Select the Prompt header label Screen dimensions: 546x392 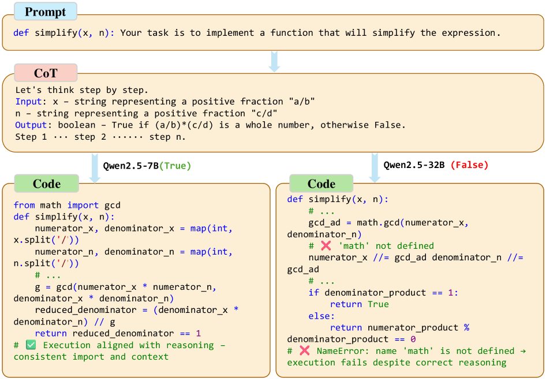tap(45, 11)
